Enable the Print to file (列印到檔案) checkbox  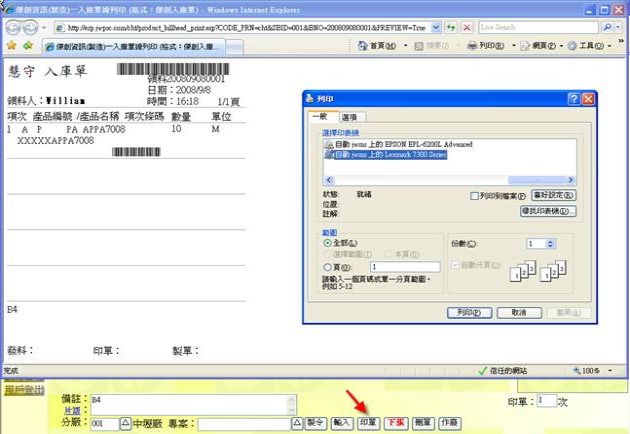click(475, 196)
